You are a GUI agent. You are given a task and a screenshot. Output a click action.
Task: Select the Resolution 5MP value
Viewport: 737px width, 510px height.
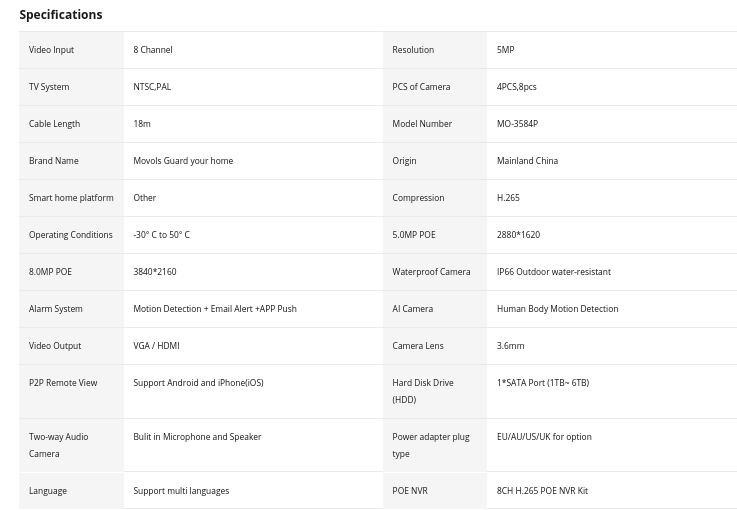(505, 50)
